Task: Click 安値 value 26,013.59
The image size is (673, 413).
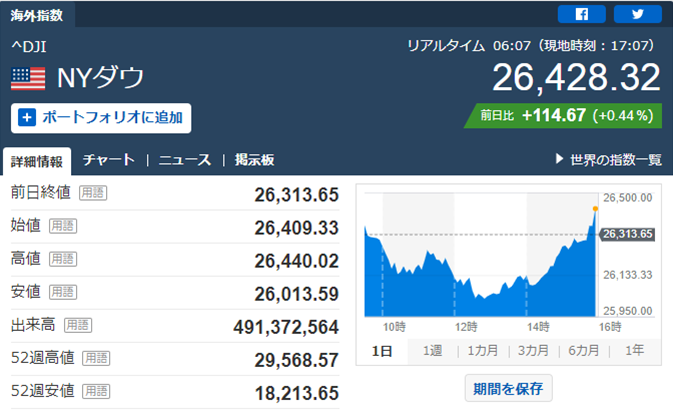Action: 297,294
